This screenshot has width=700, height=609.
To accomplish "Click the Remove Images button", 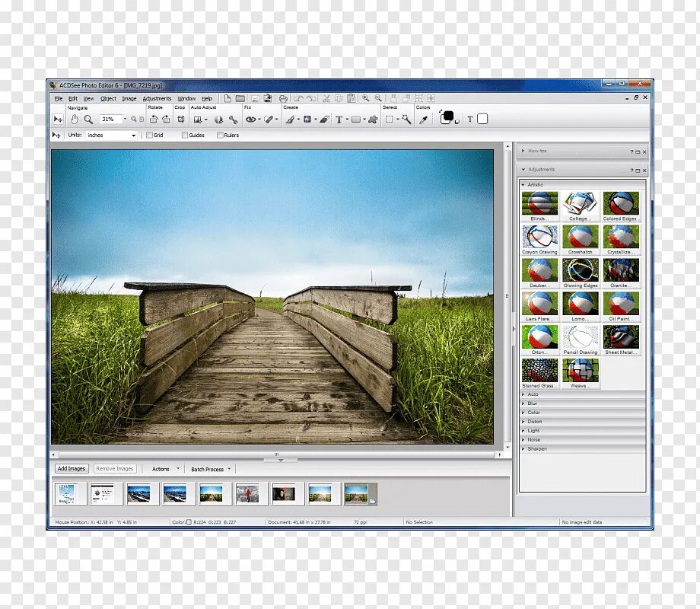I will click(x=115, y=468).
